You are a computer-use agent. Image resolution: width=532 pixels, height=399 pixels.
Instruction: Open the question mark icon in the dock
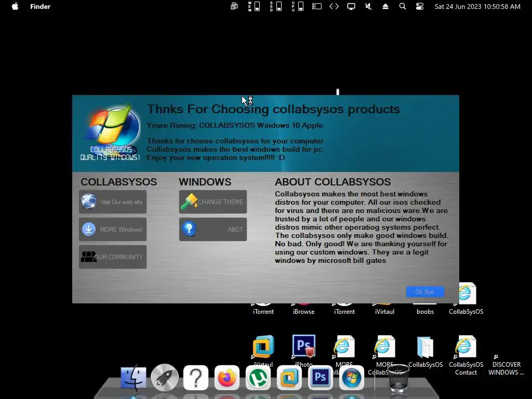[x=196, y=378]
